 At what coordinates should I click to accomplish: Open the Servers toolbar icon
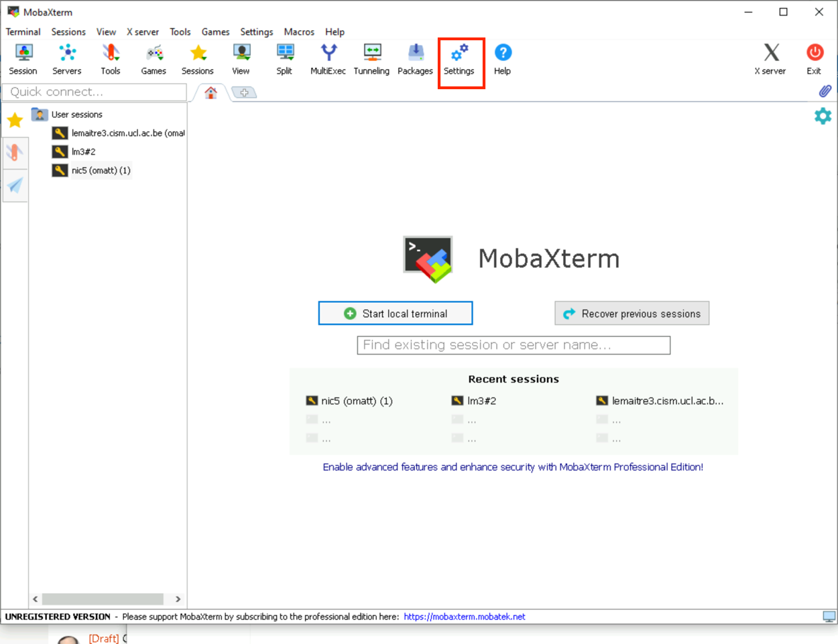67,60
